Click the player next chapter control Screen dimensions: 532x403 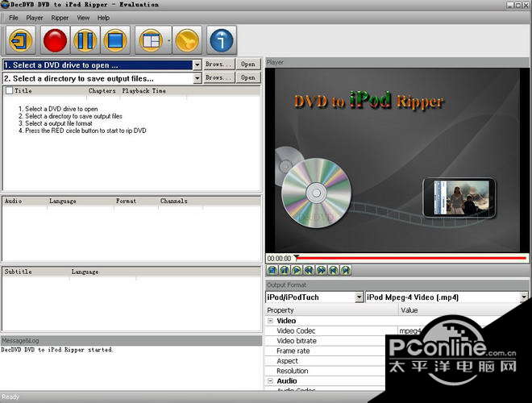tap(345, 270)
